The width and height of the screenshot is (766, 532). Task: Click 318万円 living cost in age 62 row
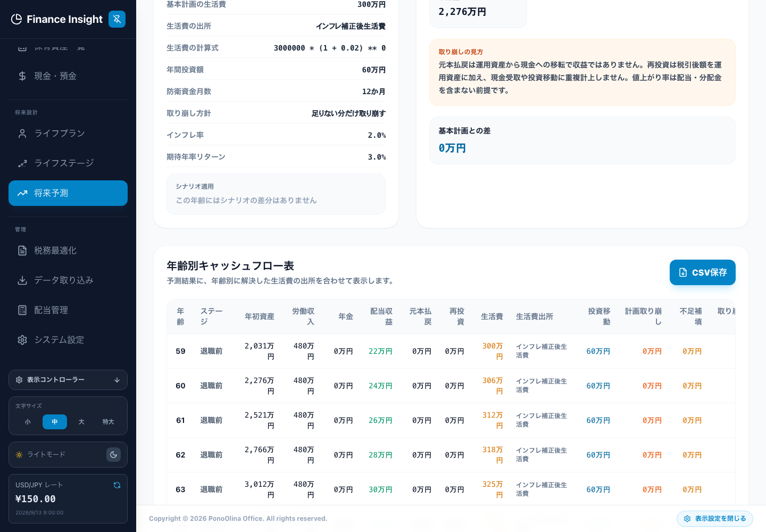(x=493, y=455)
